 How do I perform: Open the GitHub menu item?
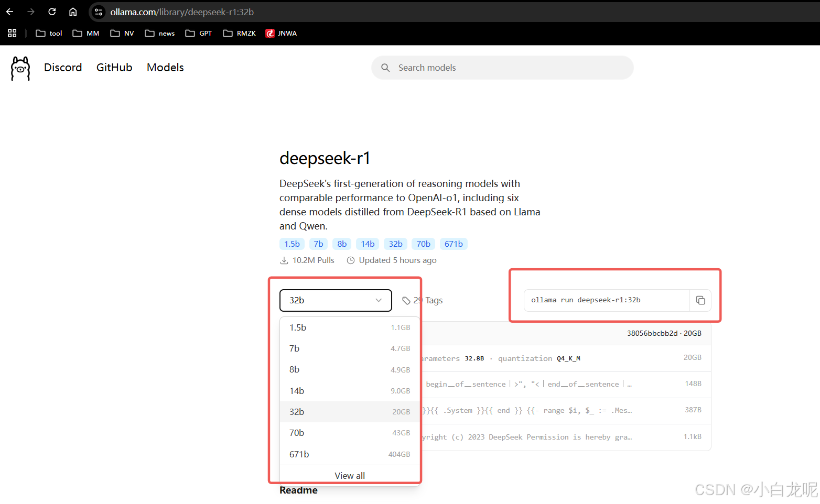114,68
